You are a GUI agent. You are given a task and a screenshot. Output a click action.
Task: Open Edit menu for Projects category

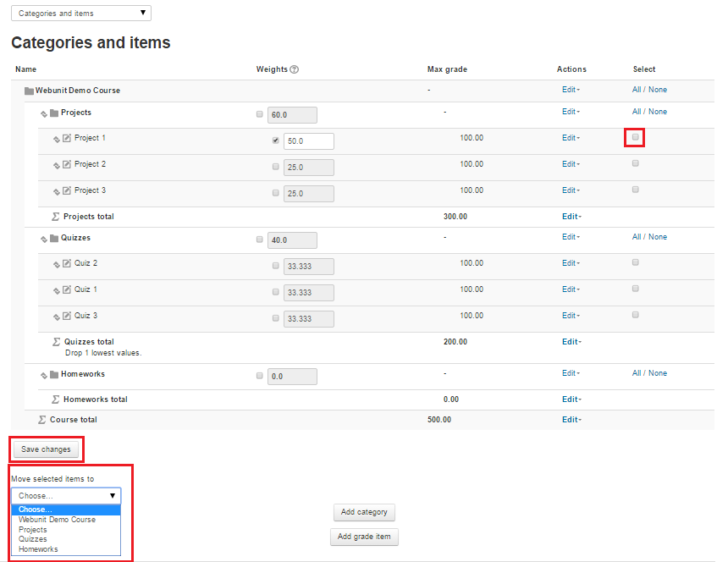tap(570, 112)
